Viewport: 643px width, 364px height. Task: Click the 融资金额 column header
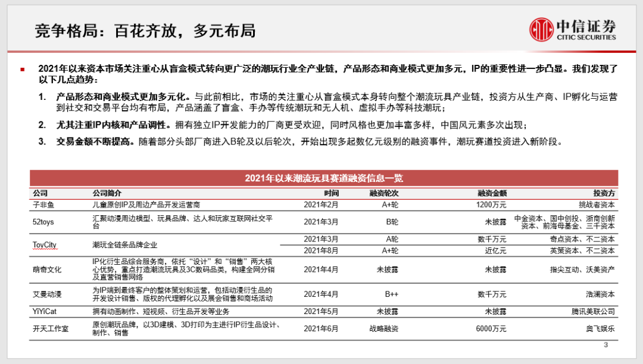492,193
